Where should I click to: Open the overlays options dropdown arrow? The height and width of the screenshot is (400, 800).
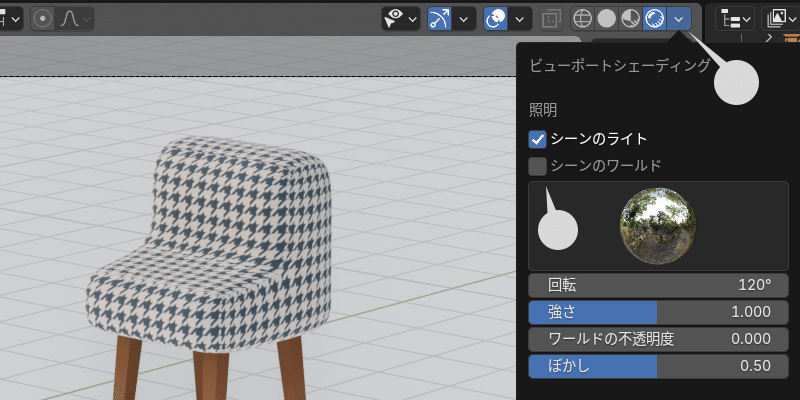519,19
